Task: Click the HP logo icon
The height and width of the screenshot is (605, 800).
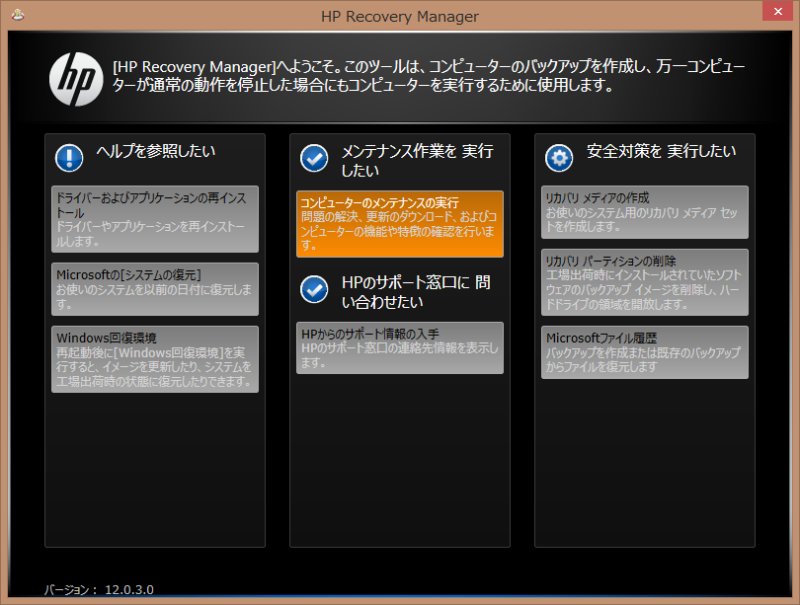Action: coord(76,80)
